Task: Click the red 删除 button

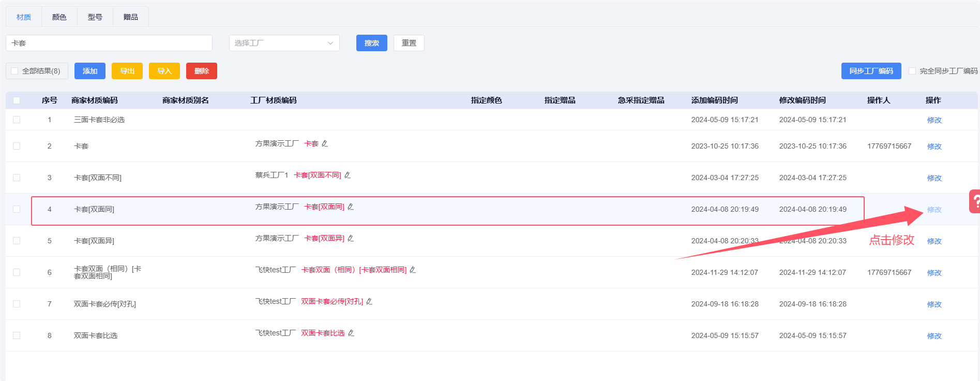Action: click(x=201, y=71)
